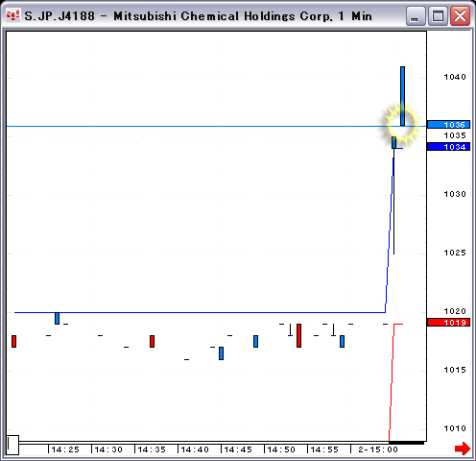Click the 1040 price scale label

pyautogui.click(x=455, y=77)
